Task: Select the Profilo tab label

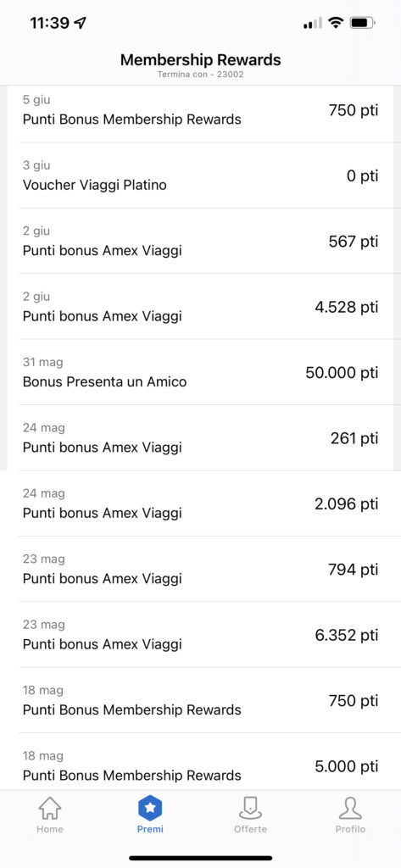Action: [351, 829]
